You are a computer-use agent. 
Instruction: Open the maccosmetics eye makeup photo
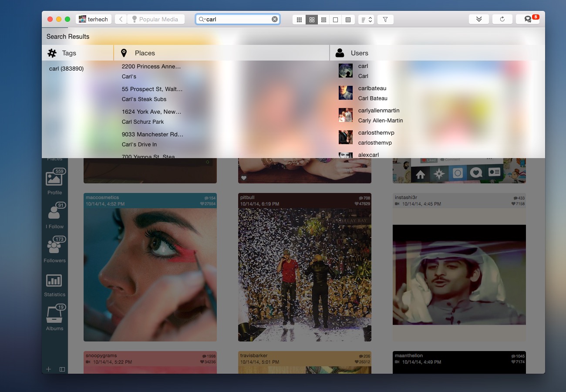[150, 274]
